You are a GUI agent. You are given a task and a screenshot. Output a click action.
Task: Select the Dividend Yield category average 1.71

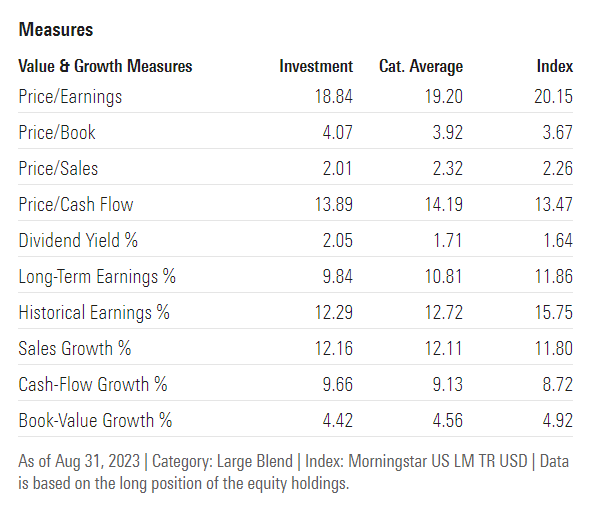click(445, 240)
